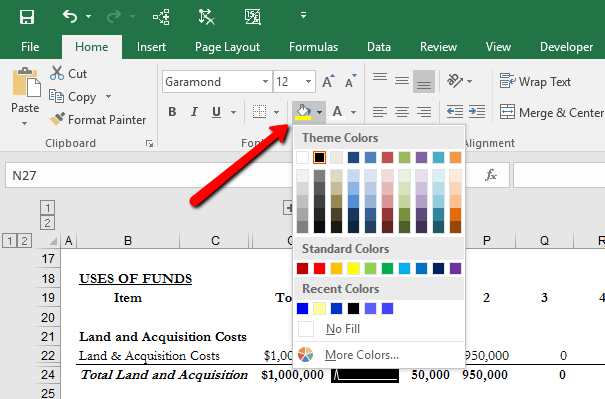605x399 pixels.
Task: Select the black theme color swatch
Action: (319, 157)
